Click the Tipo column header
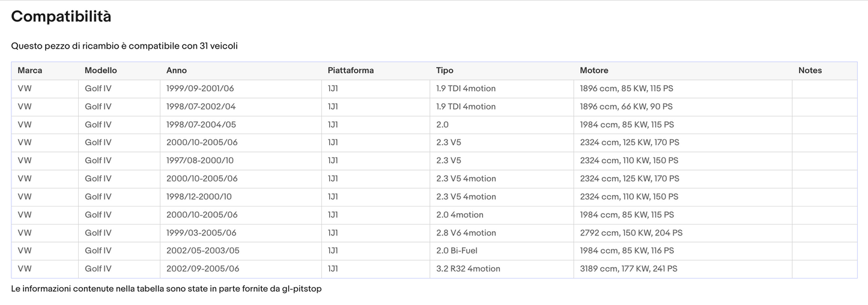The height and width of the screenshot is (305, 868). click(x=445, y=71)
